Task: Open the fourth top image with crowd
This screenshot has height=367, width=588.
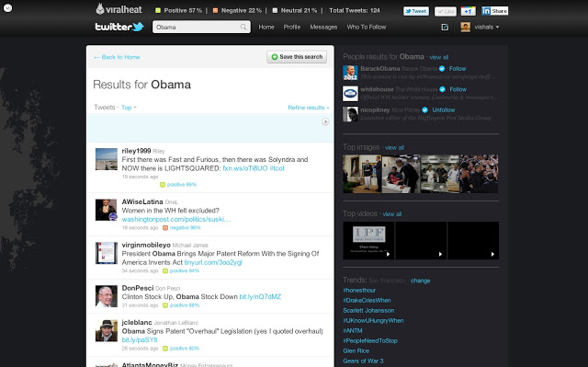Action: (480, 174)
